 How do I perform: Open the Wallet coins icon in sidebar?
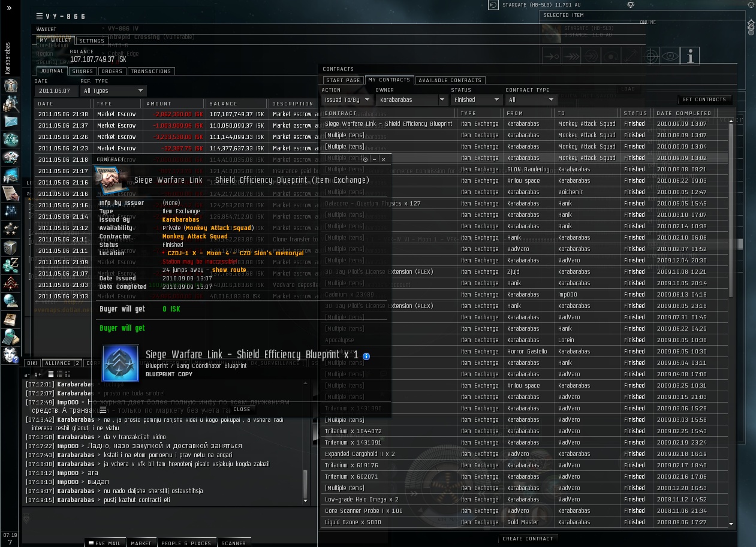10,265
